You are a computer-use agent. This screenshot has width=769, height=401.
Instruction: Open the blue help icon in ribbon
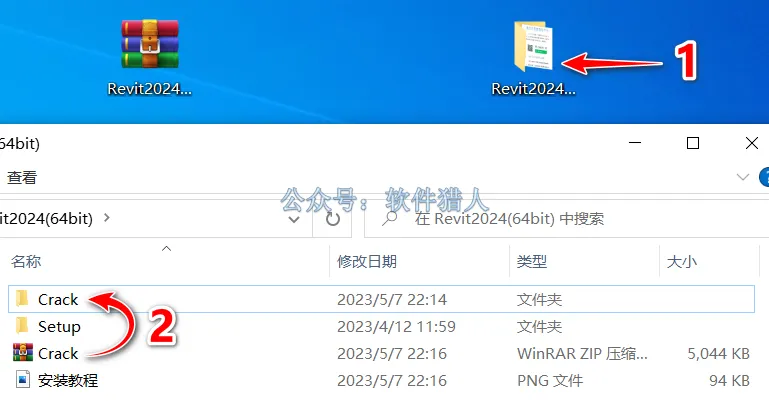pyautogui.click(x=764, y=177)
